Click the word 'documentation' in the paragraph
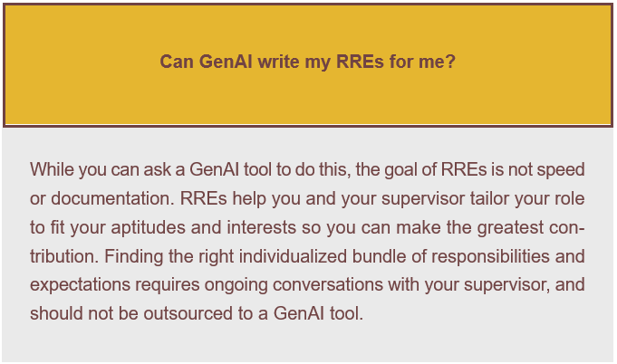This screenshot has width=617, height=364. point(112,198)
